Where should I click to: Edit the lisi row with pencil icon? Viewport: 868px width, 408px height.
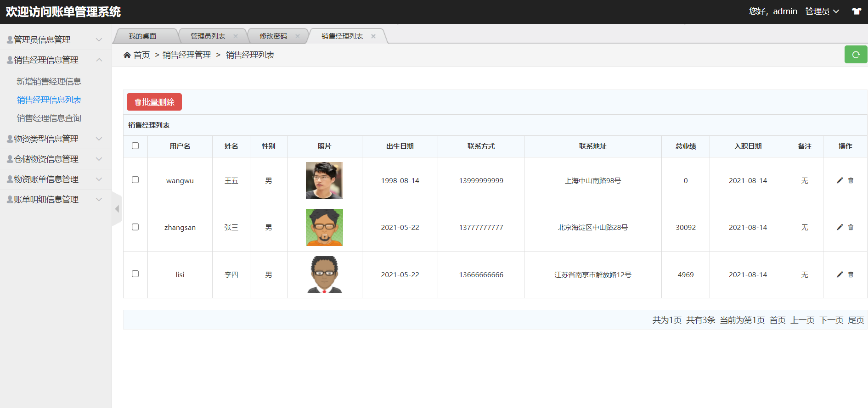(x=840, y=274)
